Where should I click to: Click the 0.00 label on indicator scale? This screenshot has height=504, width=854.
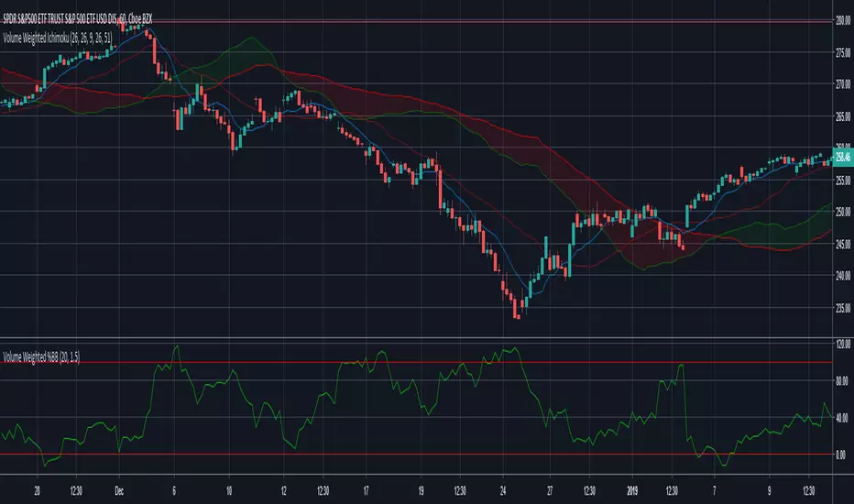[x=841, y=455]
